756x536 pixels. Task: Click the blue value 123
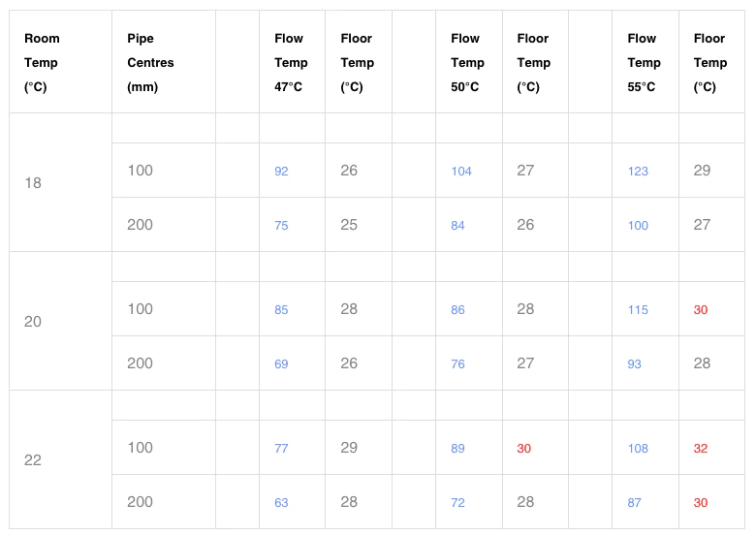(x=638, y=172)
